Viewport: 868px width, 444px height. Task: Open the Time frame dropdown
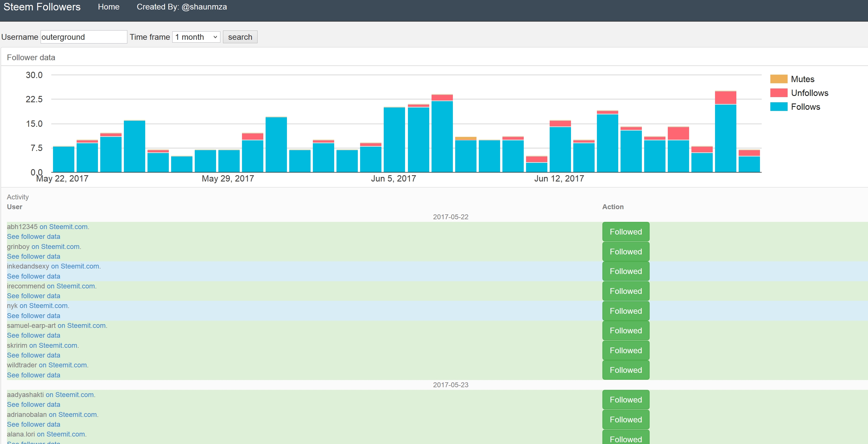pos(196,37)
